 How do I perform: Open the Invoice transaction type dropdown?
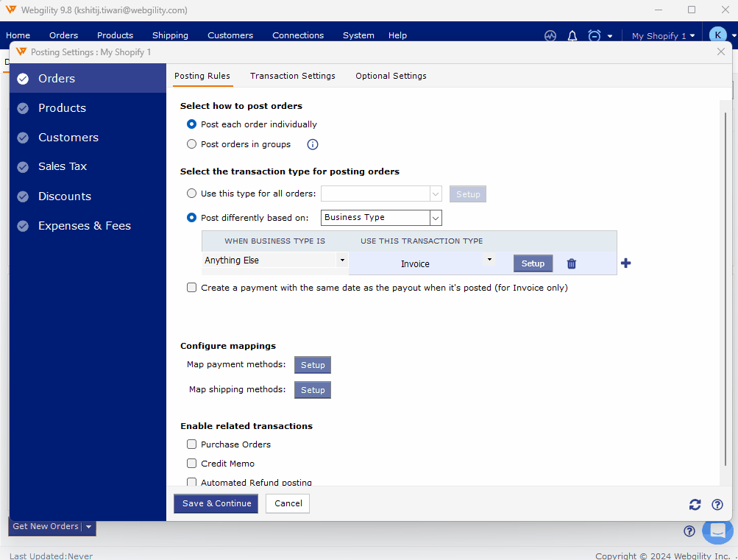coord(489,260)
